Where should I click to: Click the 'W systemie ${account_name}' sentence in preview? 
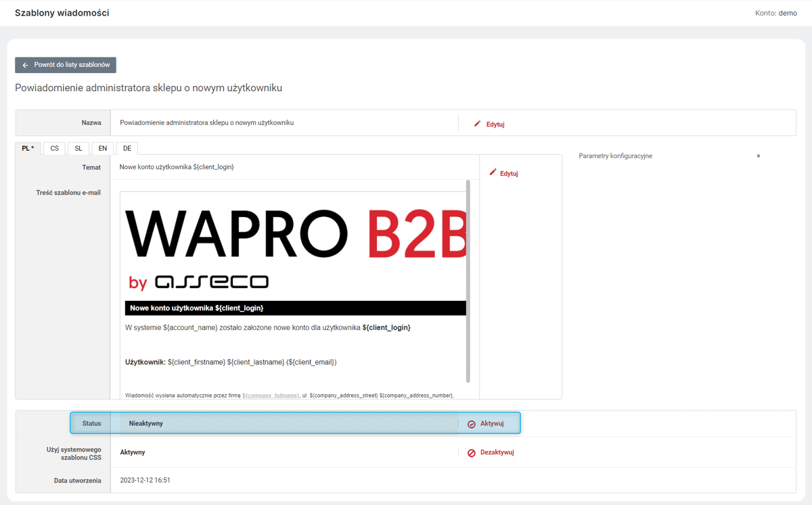pyautogui.click(x=268, y=328)
